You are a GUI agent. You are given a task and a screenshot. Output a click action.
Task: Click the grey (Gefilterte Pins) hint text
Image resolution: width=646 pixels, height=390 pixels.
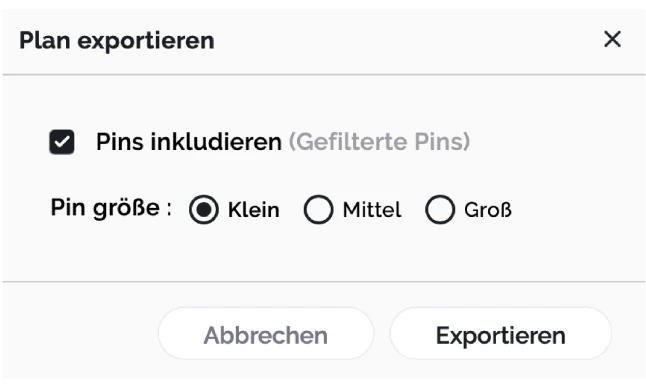(379, 142)
